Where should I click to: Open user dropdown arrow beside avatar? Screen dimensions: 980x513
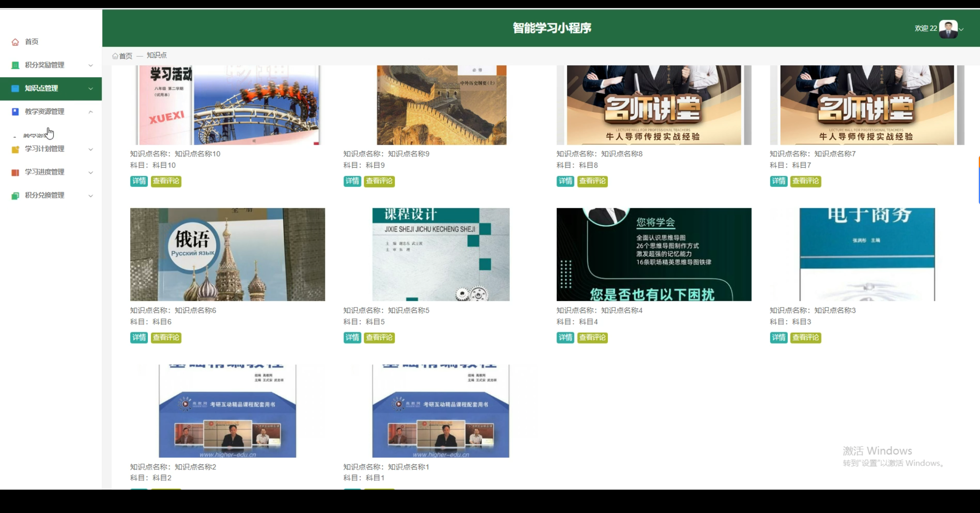961,29
